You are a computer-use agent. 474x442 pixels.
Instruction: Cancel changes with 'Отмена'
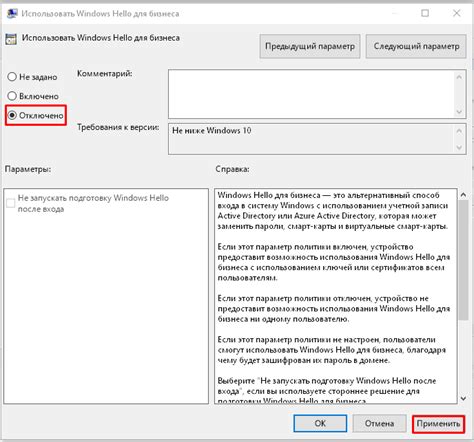coord(379,423)
